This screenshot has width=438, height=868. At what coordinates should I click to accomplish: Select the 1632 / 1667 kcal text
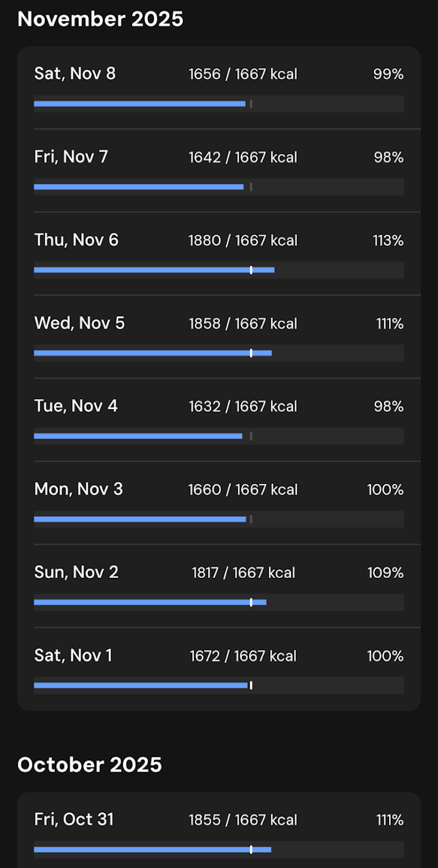[x=242, y=407]
